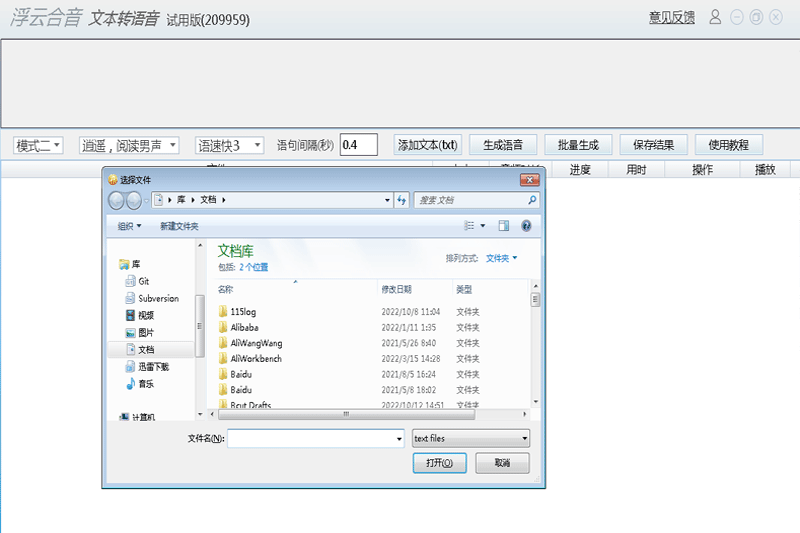Click the magnifier search icon
This screenshot has width=800, height=533.
coord(532,200)
